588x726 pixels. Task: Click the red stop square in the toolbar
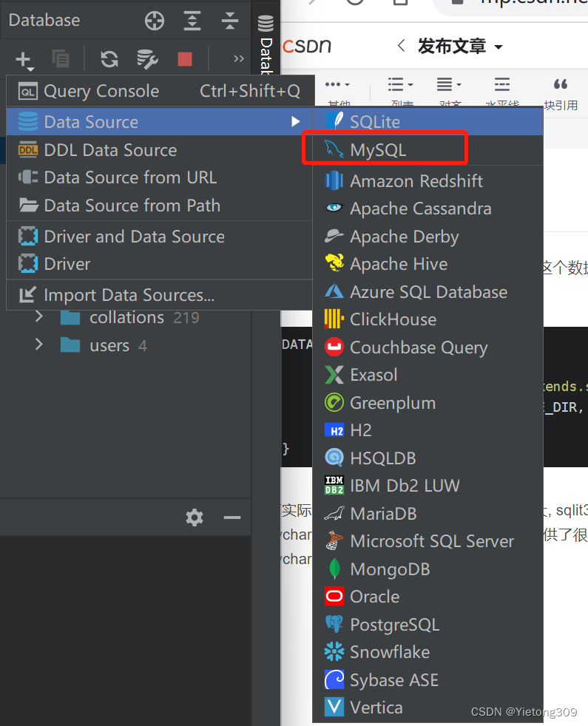coord(185,58)
